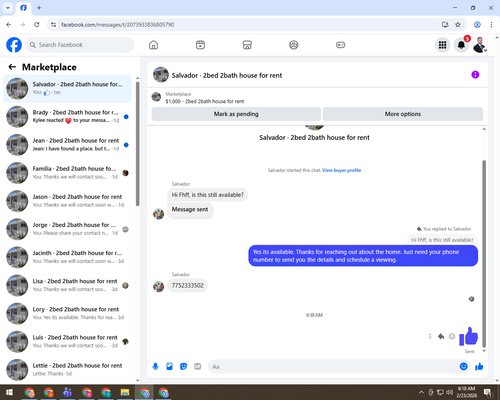500x400 pixels.
Task: Open the Windows notification center
Action: pos(488,392)
